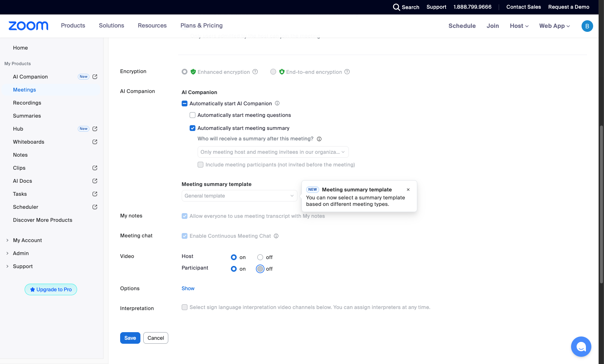604x364 pixels.
Task: Open AI Companion external link icon
Action: click(95, 77)
